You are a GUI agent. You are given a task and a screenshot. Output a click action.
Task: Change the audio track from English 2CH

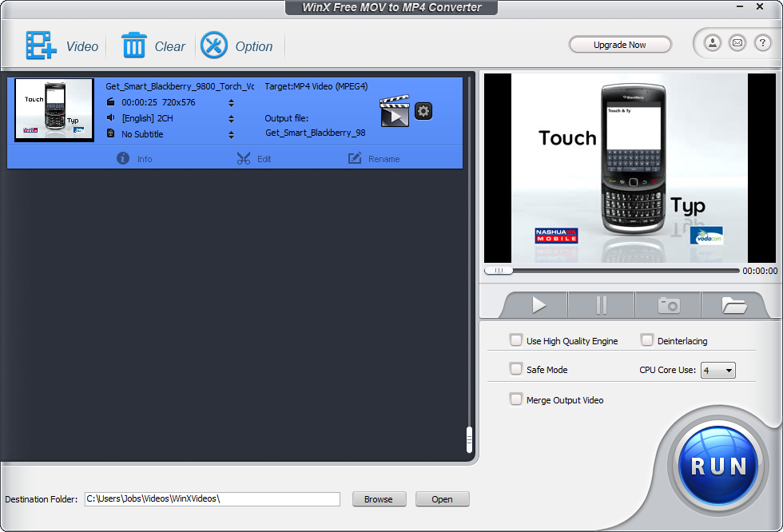(231, 118)
